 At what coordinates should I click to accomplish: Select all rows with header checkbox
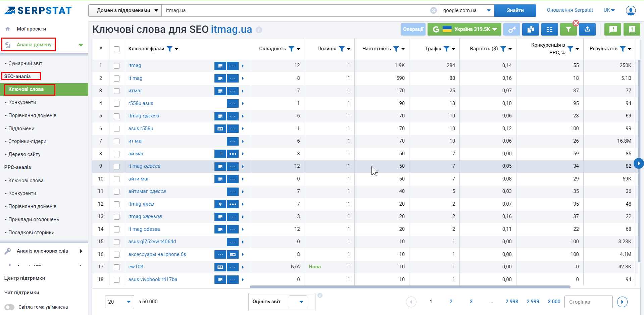point(116,49)
